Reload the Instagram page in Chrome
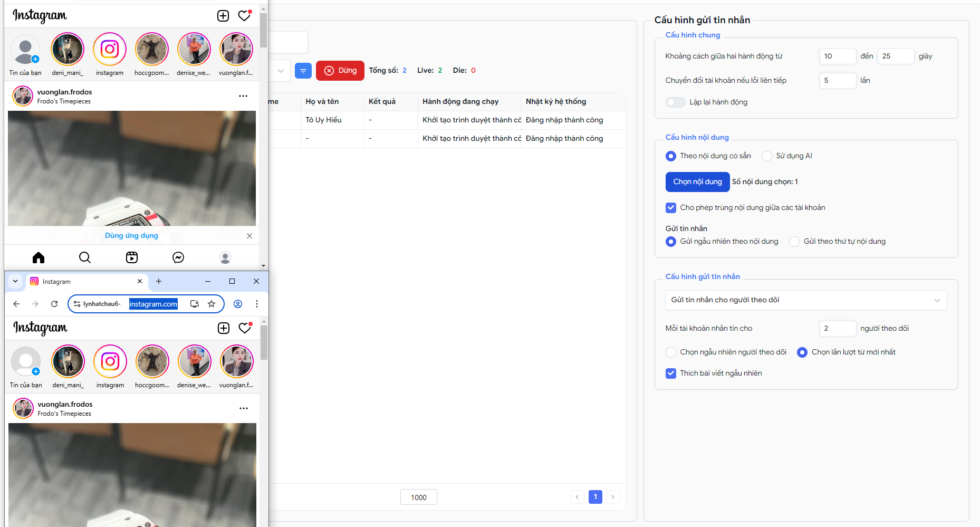This screenshot has width=980, height=527. pos(54,304)
